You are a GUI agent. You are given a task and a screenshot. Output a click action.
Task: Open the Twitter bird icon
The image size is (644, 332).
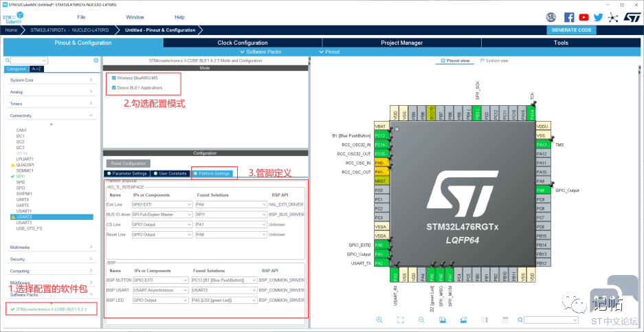tap(599, 17)
